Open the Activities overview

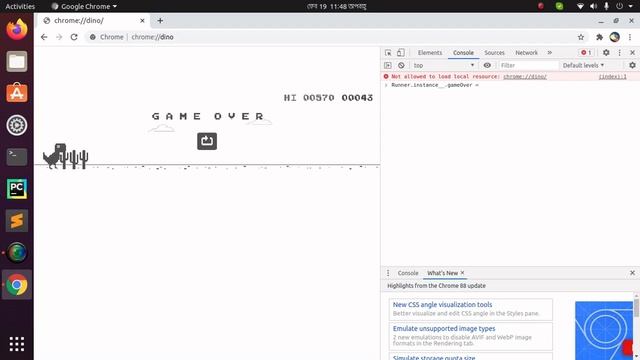tap(20, 6)
